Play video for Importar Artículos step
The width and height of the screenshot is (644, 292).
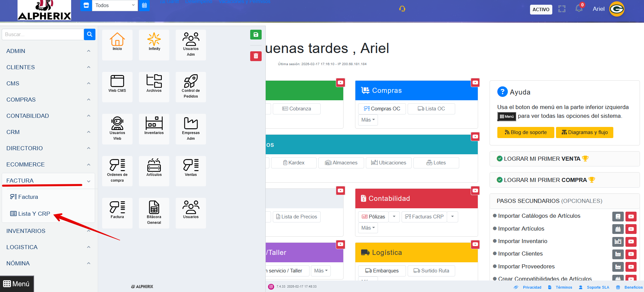pyautogui.click(x=631, y=229)
